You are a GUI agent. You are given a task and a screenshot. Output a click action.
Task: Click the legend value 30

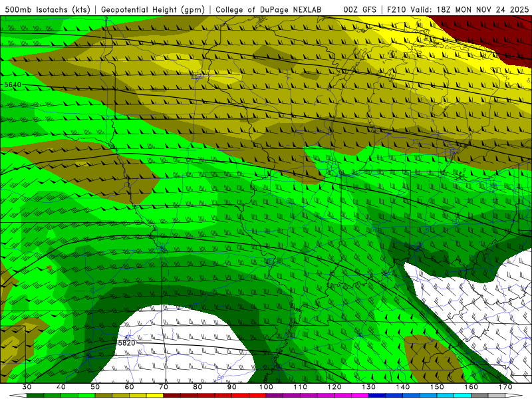pyautogui.click(x=27, y=387)
